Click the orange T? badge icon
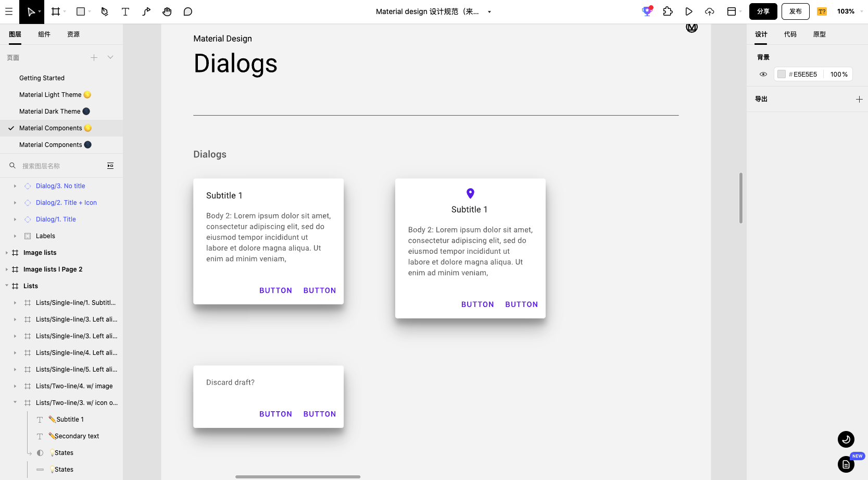Screen dimensions: 868x480 point(822,11)
